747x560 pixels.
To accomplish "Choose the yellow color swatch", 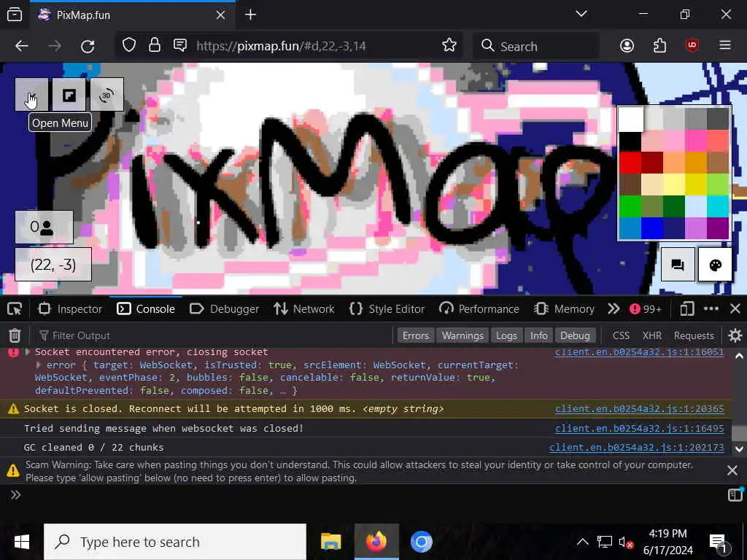I will [x=696, y=184].
